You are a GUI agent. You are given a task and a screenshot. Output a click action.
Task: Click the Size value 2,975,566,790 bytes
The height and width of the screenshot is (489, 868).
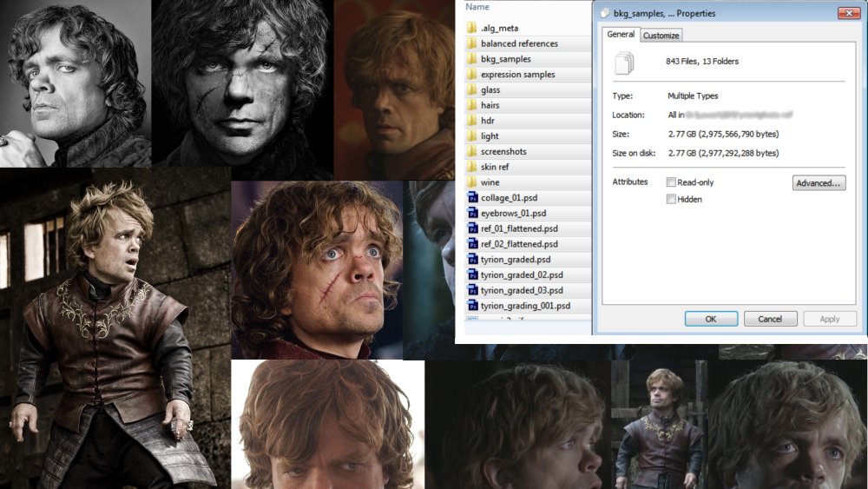(x=723, y=134)
